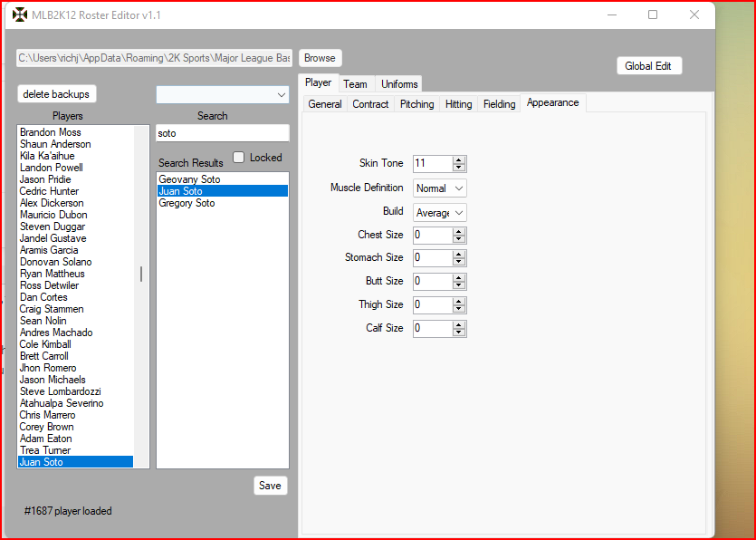This screenshot has width=756, height=540.
Task: Decrease Butt Size value
Action: point(459,285)
